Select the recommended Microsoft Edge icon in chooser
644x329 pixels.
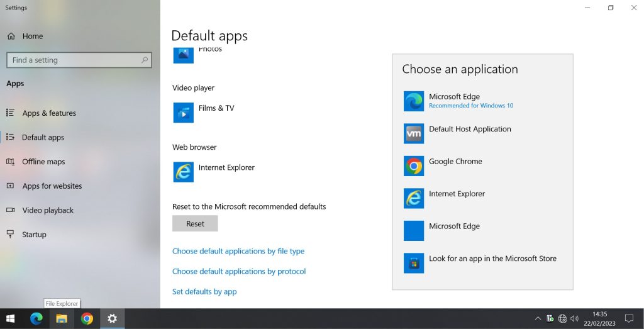pos(414,101)
